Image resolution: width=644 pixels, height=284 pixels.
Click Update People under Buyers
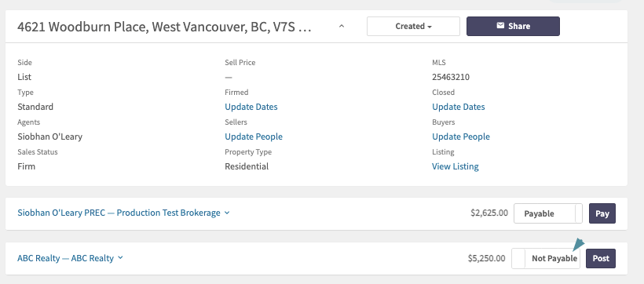point(461,137)
